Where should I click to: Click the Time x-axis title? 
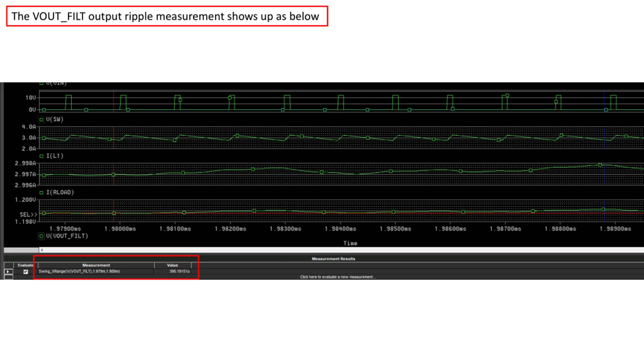pos(350,243)
